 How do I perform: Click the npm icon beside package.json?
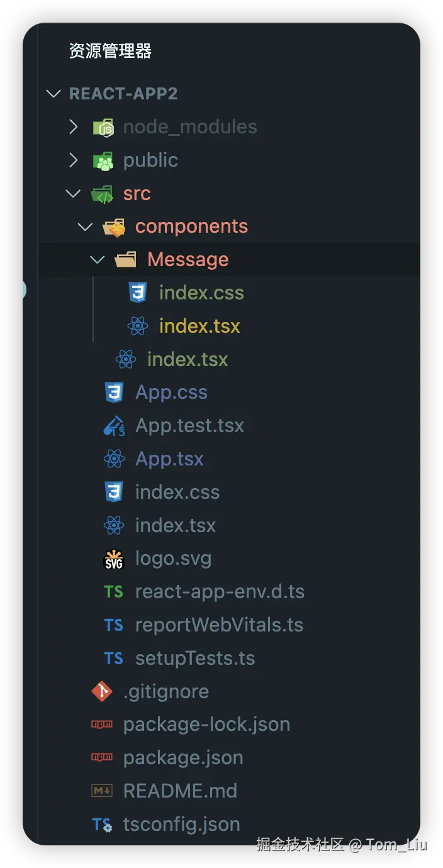point(102,757)
